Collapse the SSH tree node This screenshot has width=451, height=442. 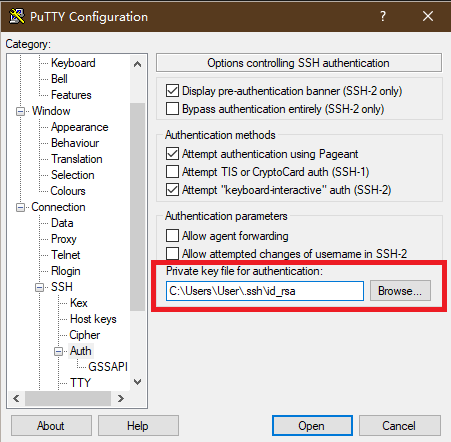(x=40, y=287)
